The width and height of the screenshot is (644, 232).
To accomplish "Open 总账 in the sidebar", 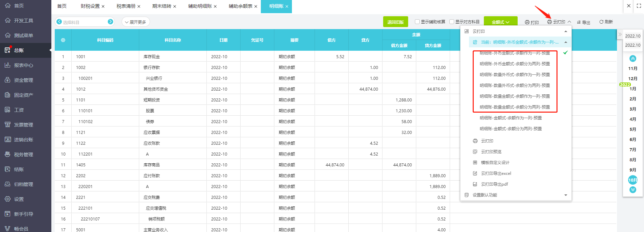I will tap(19, 50).
